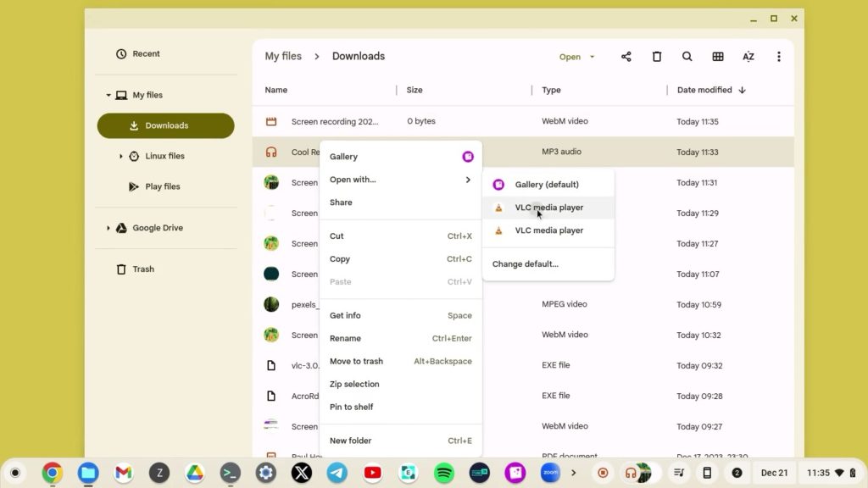Choose Cut from the context menu
This screenshot has width=868, height=488.
click(400, 236)
